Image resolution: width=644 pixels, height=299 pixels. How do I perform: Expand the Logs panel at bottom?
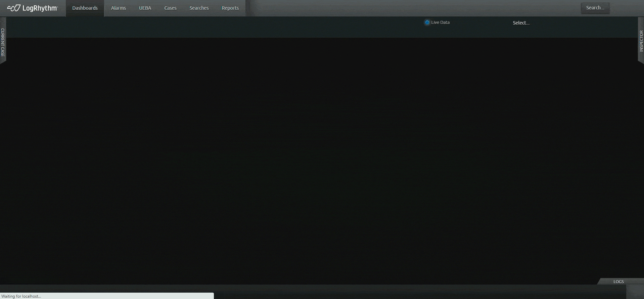pyautogui.click(x=618, y=282)
